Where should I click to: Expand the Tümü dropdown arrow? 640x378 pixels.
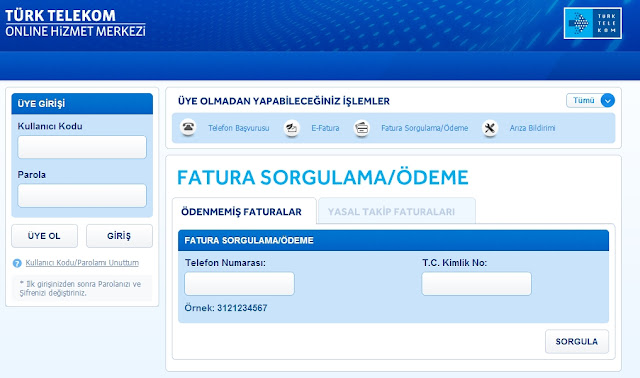tap(607, 100)
